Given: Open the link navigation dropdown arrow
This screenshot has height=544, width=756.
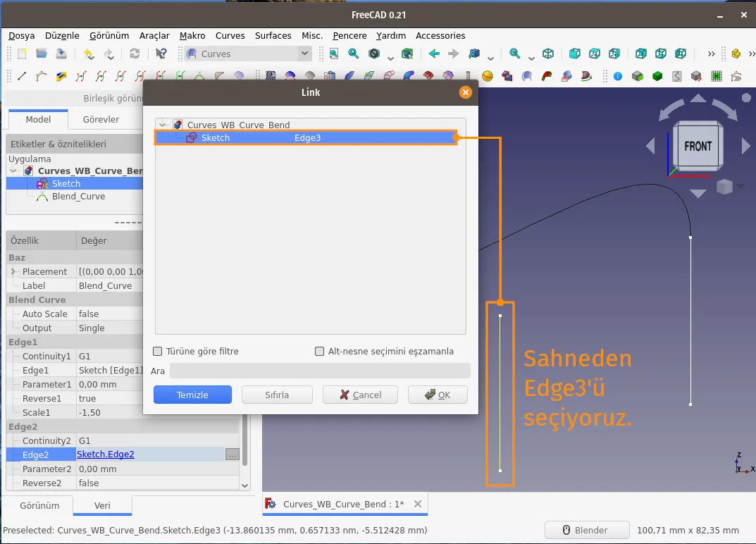Looking at the screenshot, I should (x=491, y=58).
